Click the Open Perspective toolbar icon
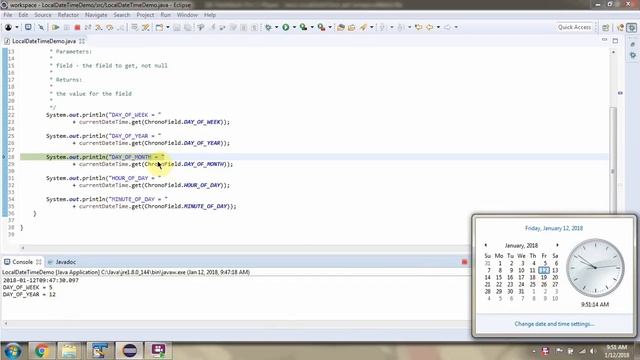Image resolution: width=640 pixels, height=360 pixels. pyautogui.click(x=606, y=27)
